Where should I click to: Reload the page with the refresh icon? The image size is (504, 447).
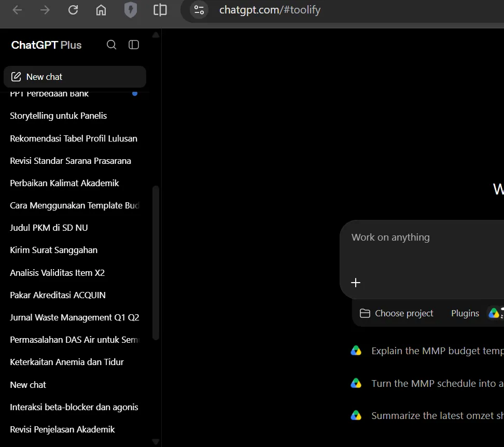coord(73,10)
